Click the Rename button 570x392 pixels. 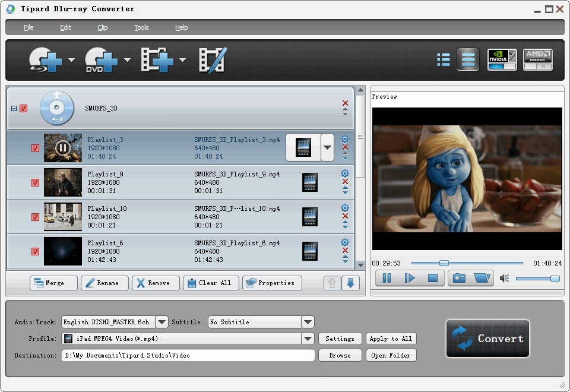coord(104,283)
